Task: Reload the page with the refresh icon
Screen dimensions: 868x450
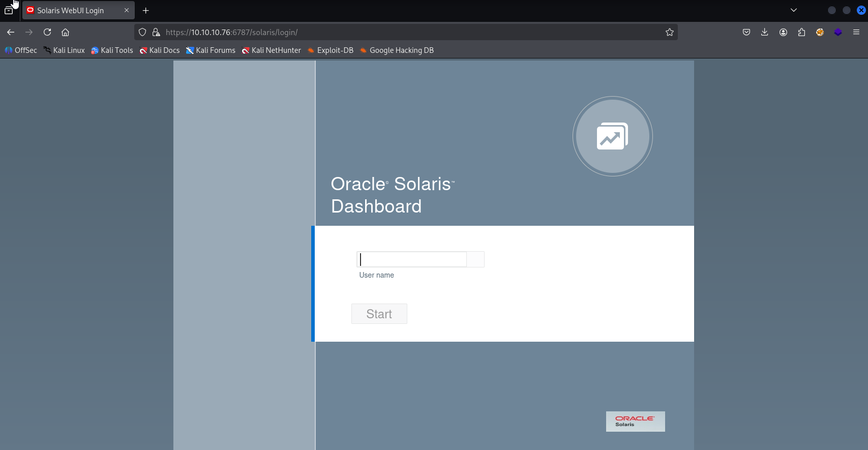Action: point(47,32)
